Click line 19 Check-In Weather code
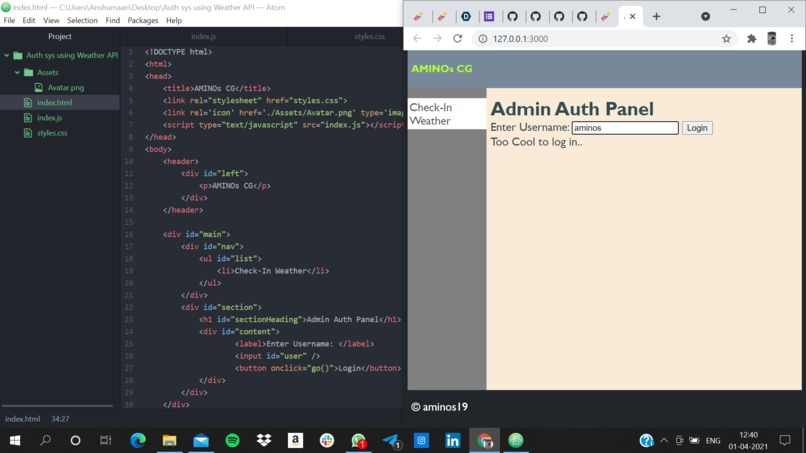 [x=273, y=271]
